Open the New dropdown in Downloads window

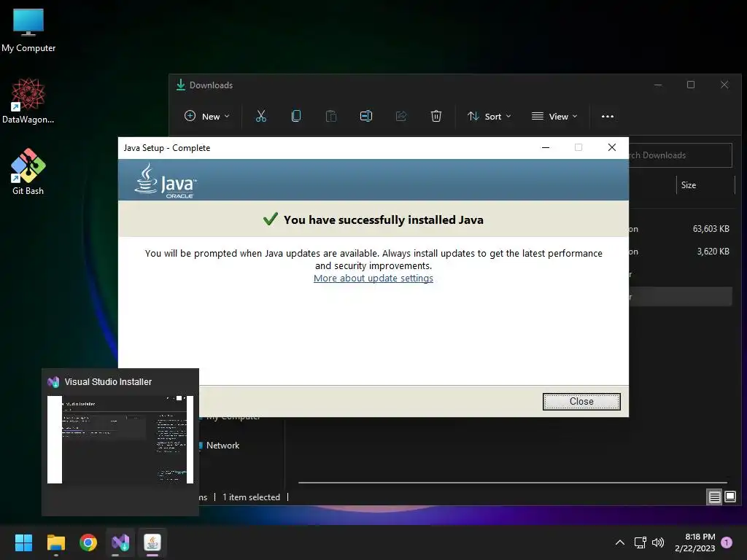(206, 116)
